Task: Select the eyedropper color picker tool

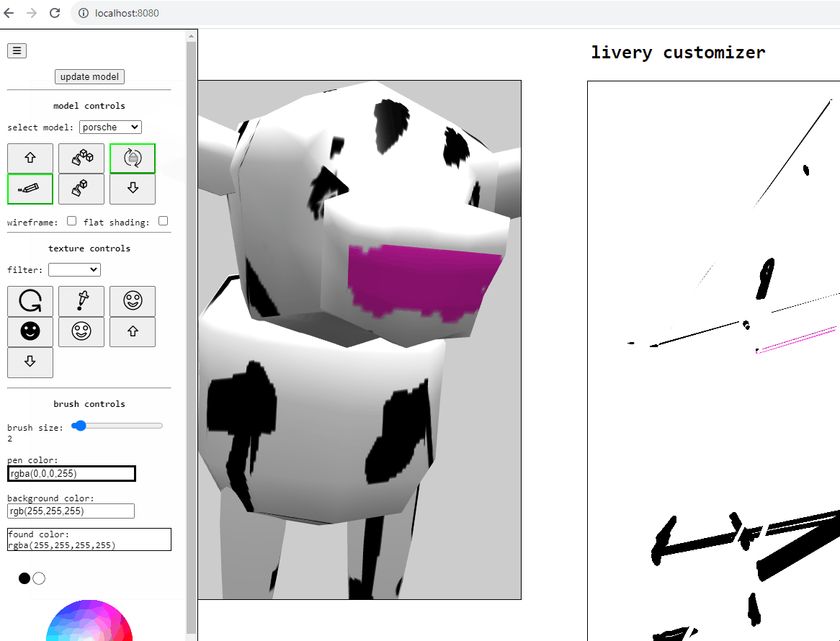Action: tap(81, 301)
